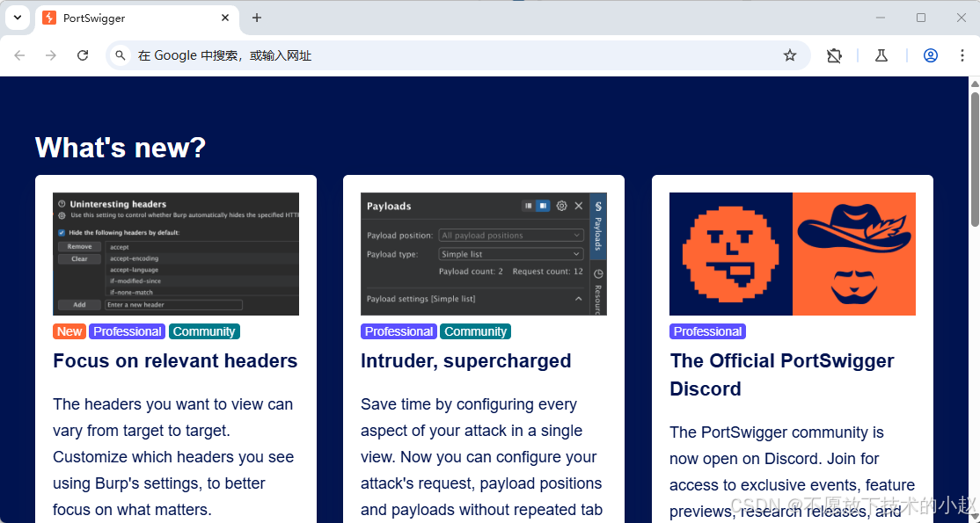Click the Payloads panel screenshot thumbnail
This screenshot has height=523, width=980.
[x=484, y=254]
